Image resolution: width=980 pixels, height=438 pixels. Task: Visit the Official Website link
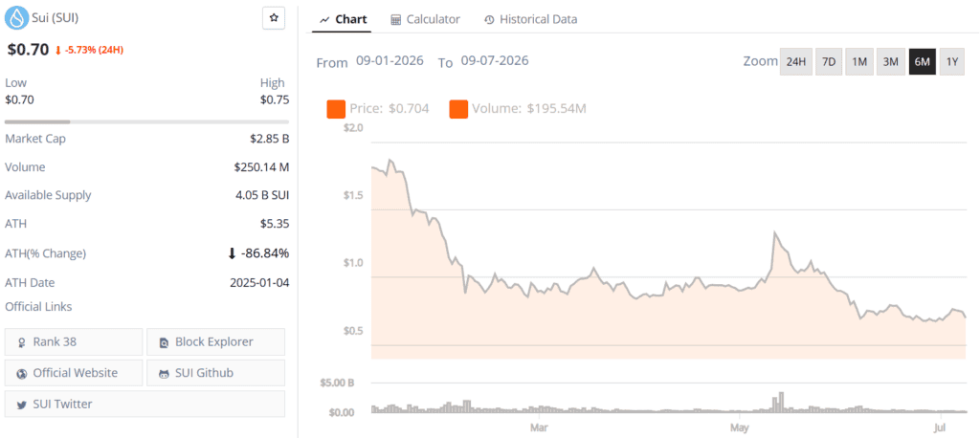pyautogui.click(x=74, y=373)
